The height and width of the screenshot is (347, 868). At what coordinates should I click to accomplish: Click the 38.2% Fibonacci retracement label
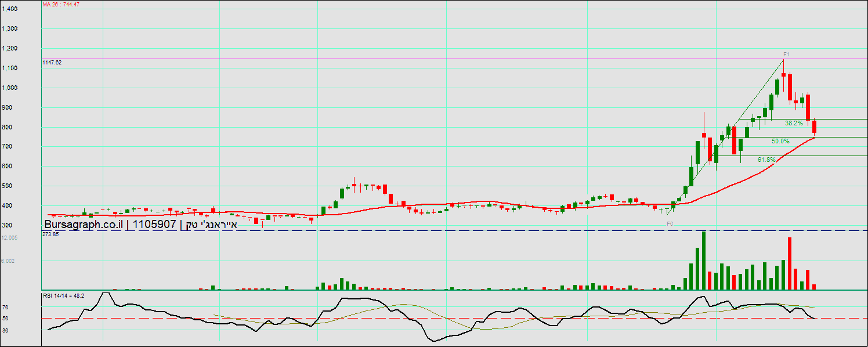794,123
